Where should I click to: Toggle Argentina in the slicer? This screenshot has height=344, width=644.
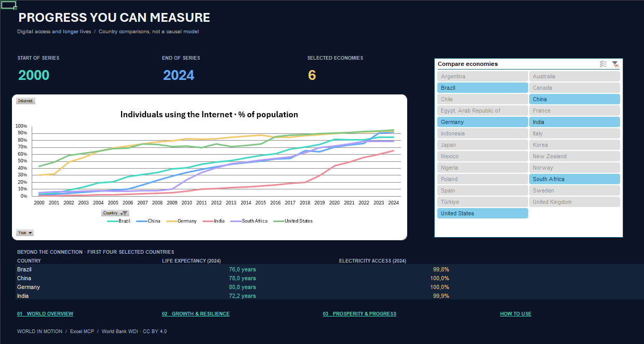pyautogui.click(x=482, y=76)
